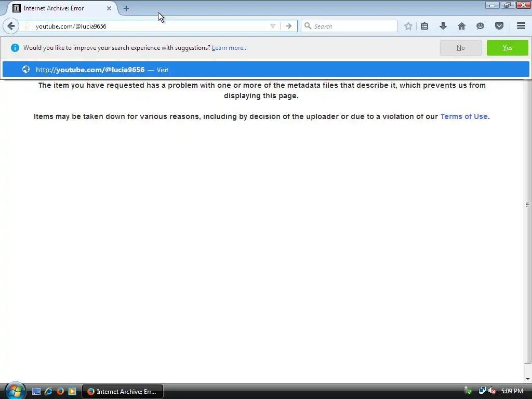Close the Internet Archive: Error tab
The height and width of the screenshot is (399, 532).
109,8
